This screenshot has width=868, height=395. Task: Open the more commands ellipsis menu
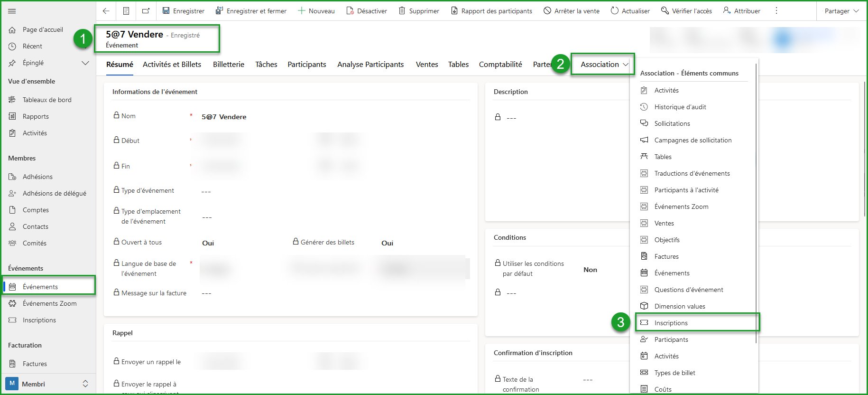tap(776, 11)
